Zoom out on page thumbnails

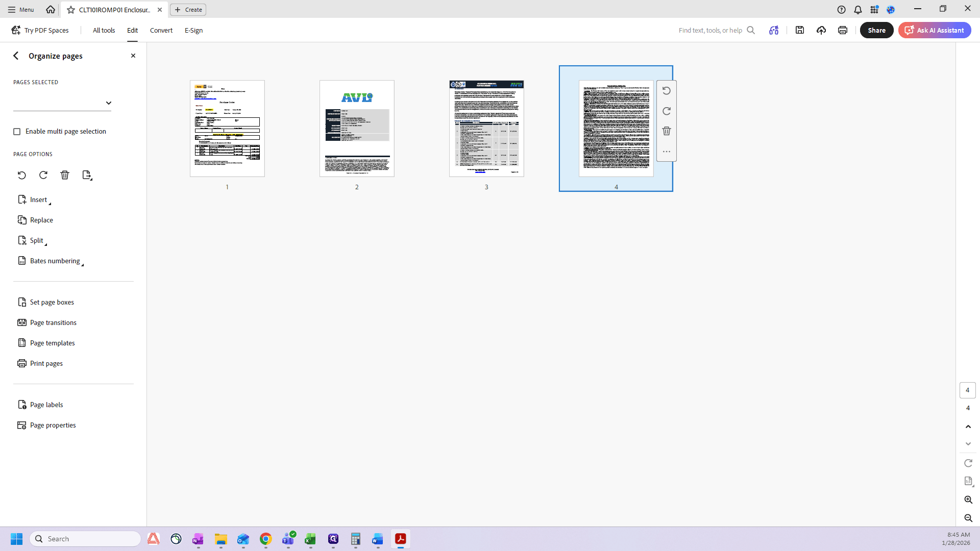pyautogui.click(x=968, y=518)
